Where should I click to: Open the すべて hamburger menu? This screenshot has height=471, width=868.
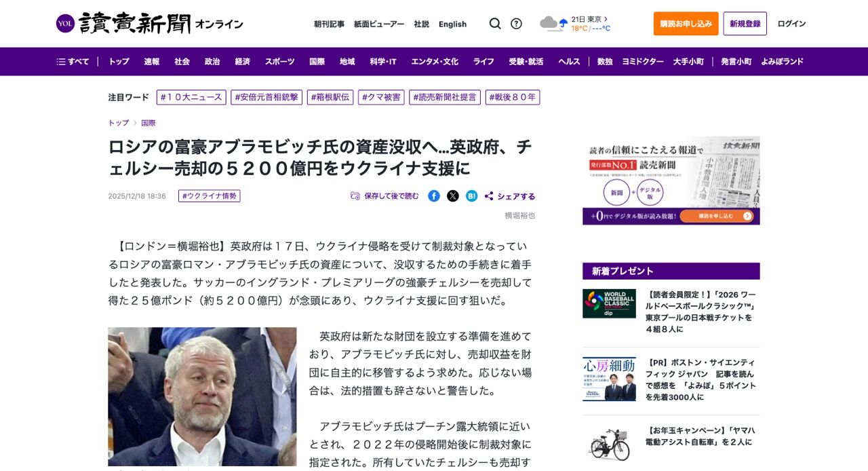(73, 62)
